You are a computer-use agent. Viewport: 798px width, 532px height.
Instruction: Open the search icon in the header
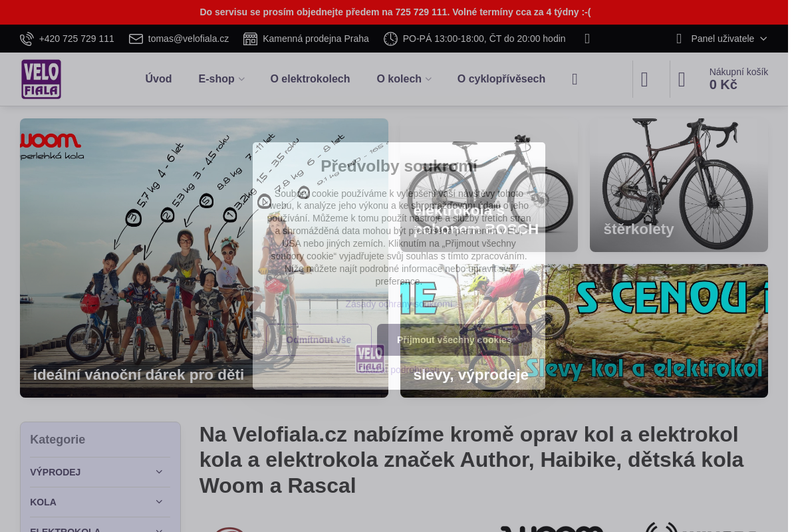tap(575, 79)
